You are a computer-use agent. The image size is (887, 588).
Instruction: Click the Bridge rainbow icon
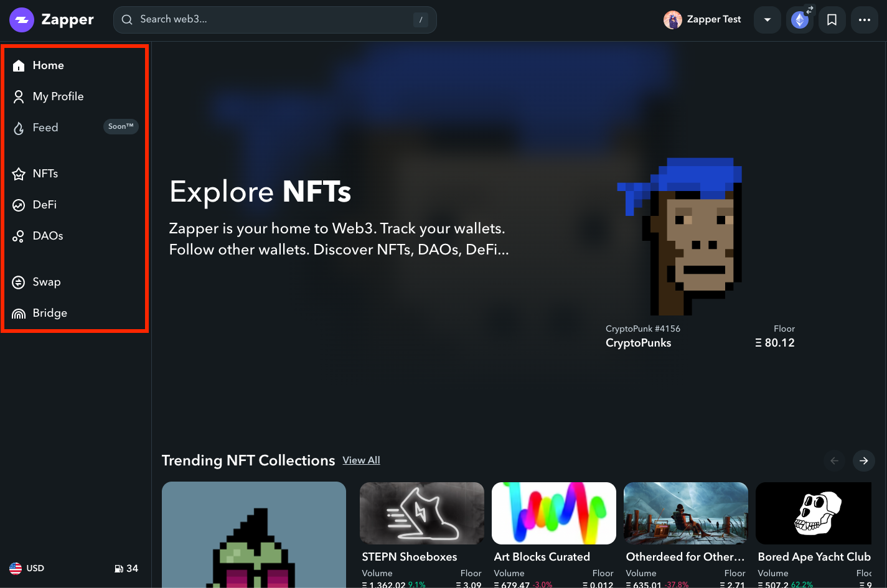19,314
